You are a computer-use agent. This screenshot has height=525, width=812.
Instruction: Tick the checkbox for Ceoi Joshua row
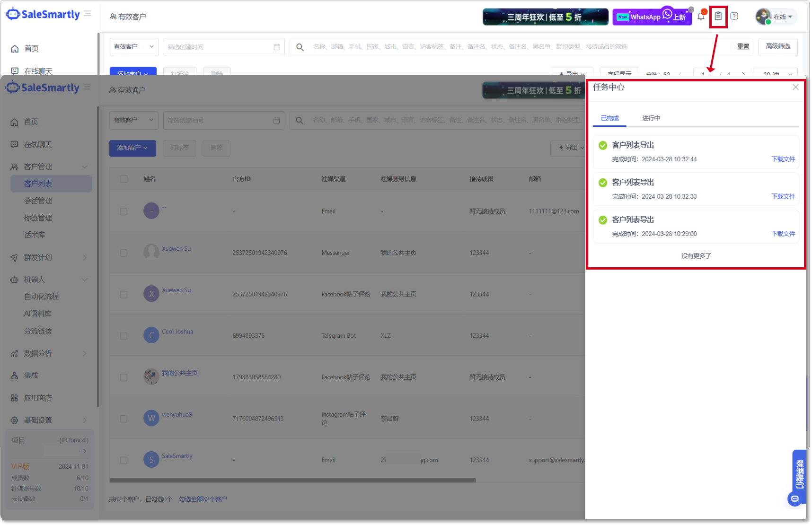(124, 336)
